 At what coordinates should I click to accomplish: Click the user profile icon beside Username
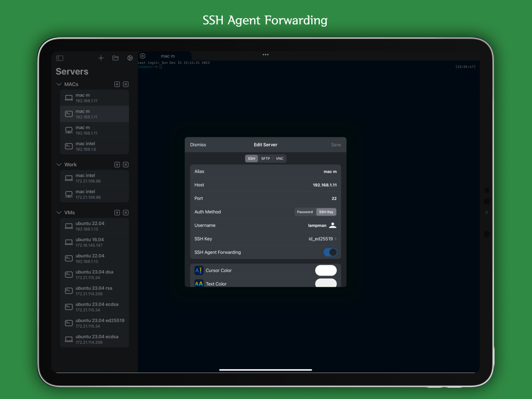333,225
